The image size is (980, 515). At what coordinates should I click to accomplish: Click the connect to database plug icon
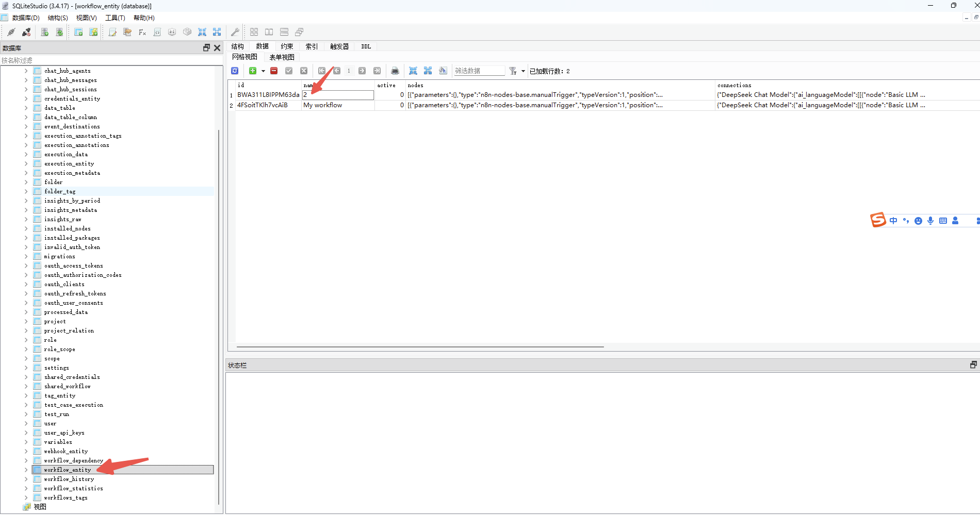click(11, 32)
